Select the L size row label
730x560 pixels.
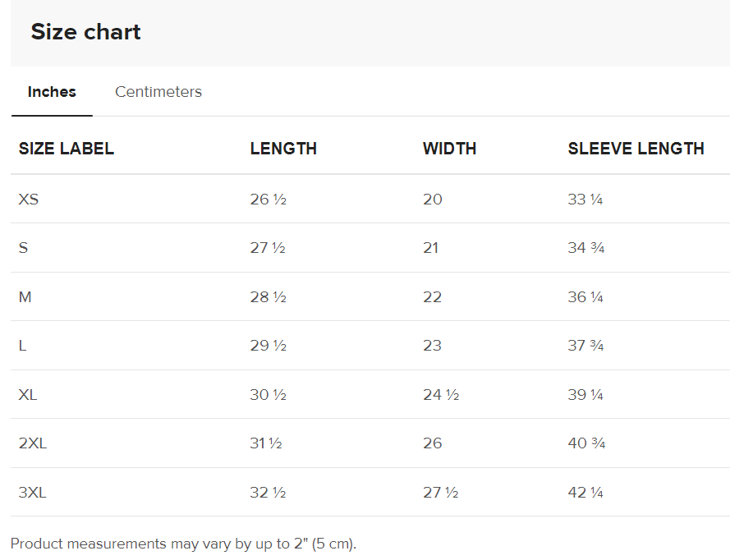pos(22,346)
